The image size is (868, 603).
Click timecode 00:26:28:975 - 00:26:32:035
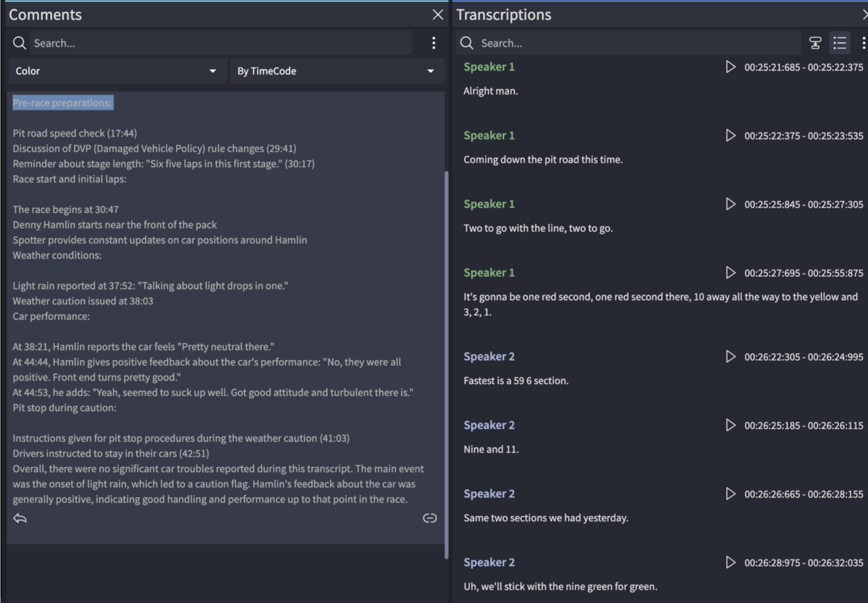803,563
